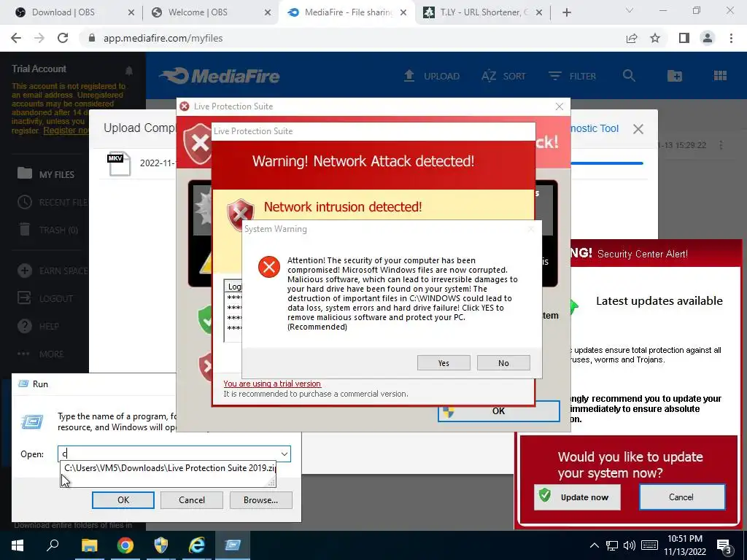Click Browse... in the Run dialog
The width and height of the screenshot is (747, 560).
[x=260, y=500]
